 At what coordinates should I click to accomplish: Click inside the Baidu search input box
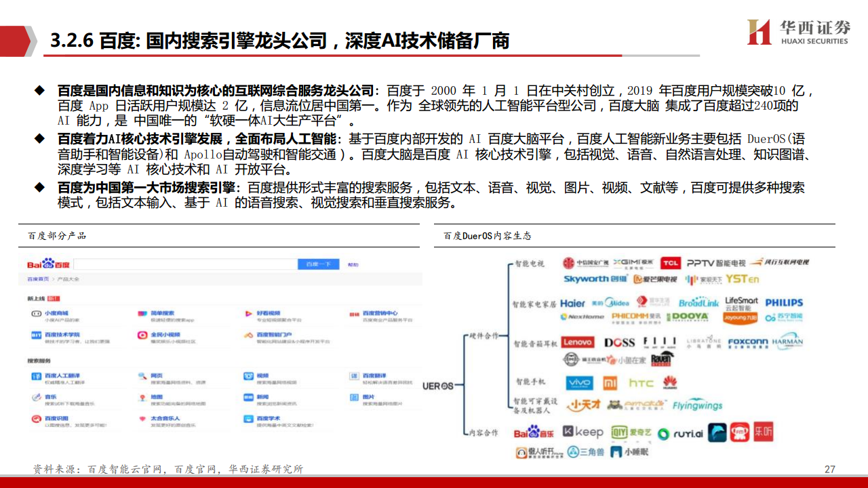click(184, 264)
